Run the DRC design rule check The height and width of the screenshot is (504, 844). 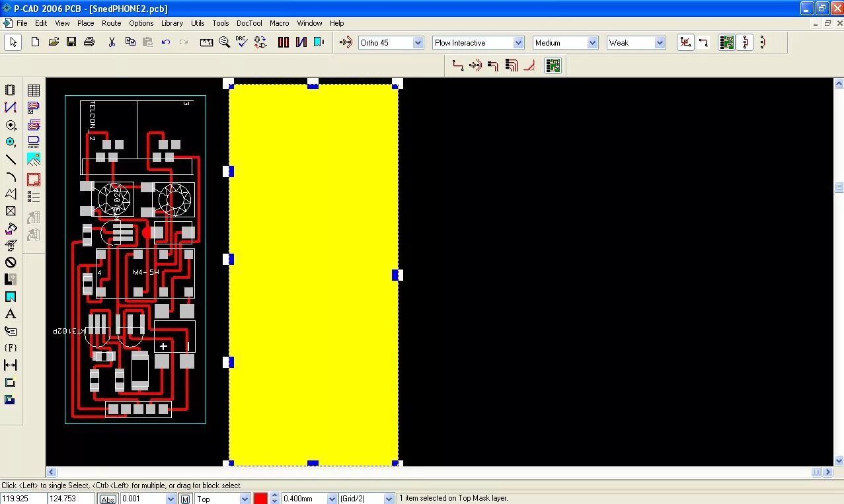tap(242, 42)
